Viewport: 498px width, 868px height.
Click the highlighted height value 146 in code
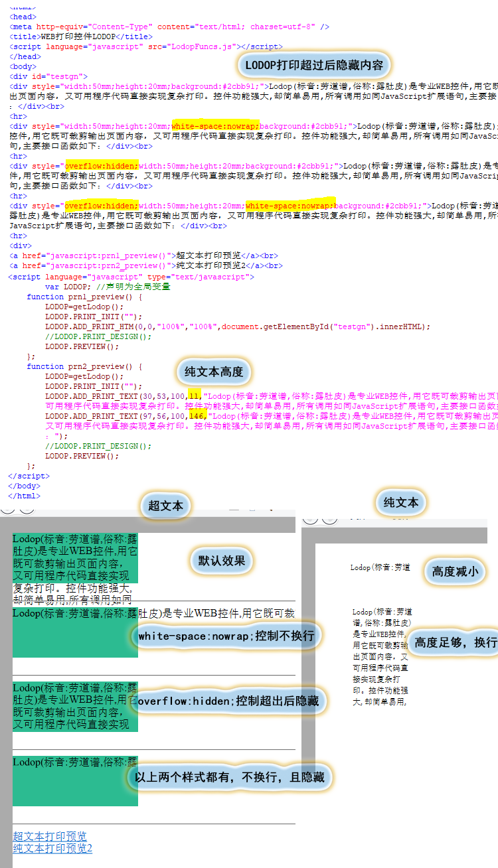click(197, 416)
